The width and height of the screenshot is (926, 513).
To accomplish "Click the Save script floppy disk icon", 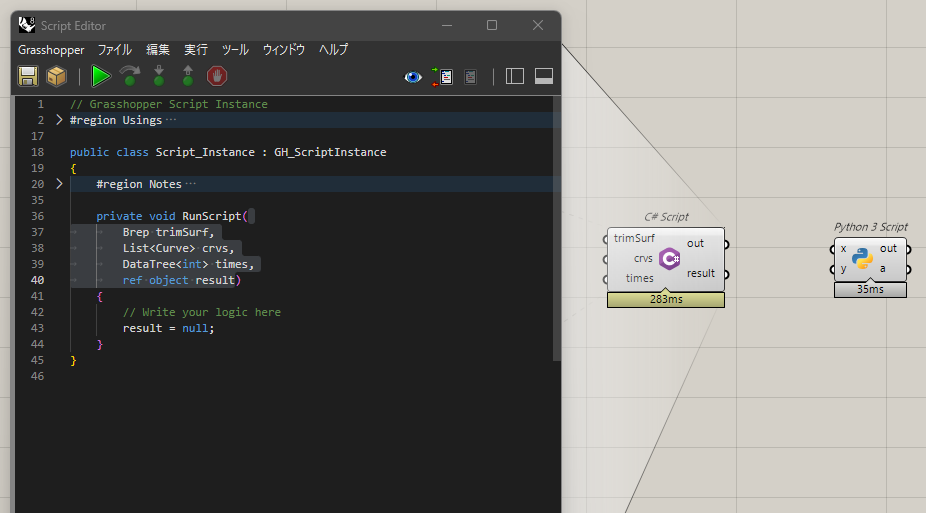I will pyautogui.click(x=28, y=76).
